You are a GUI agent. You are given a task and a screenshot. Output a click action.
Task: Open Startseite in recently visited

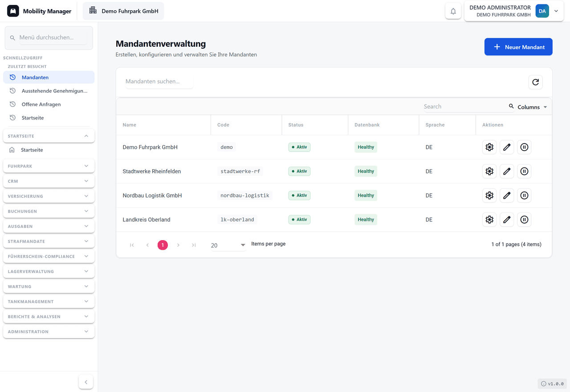point(49,118)
